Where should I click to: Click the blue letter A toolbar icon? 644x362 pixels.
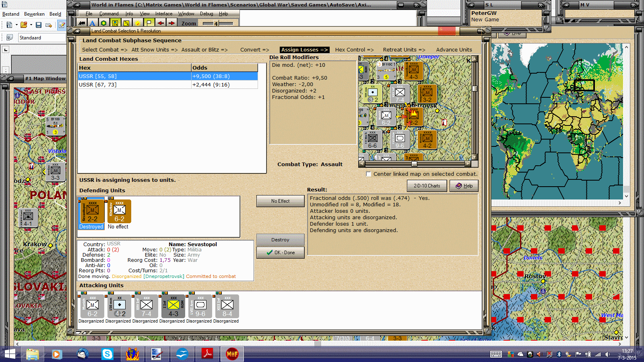tap(92, 23)
